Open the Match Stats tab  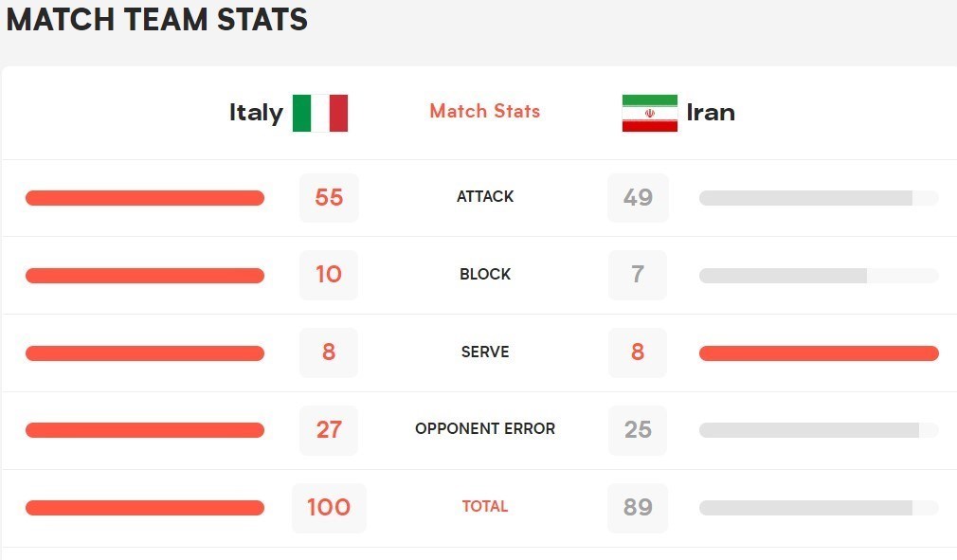pyautogui.click(x=484, y=111)
